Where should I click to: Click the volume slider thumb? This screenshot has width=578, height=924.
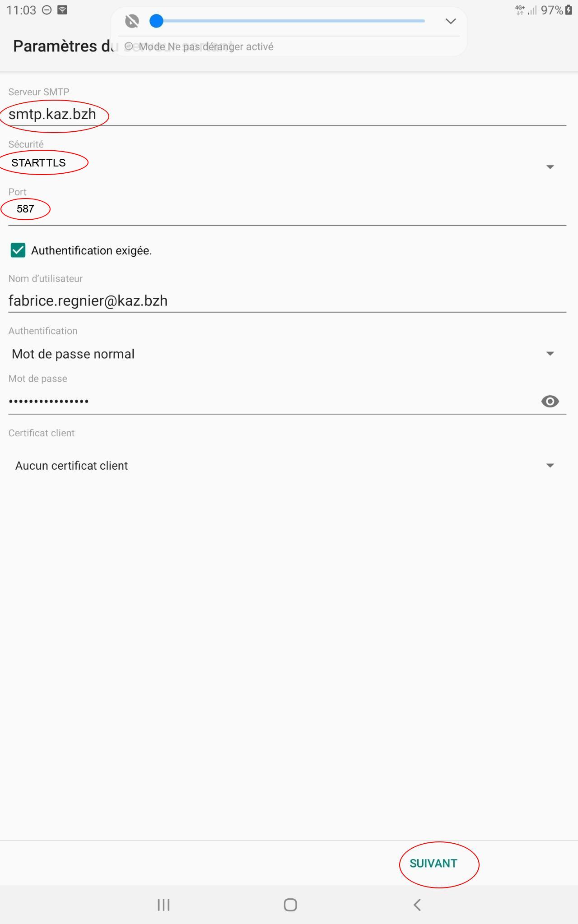156,21
